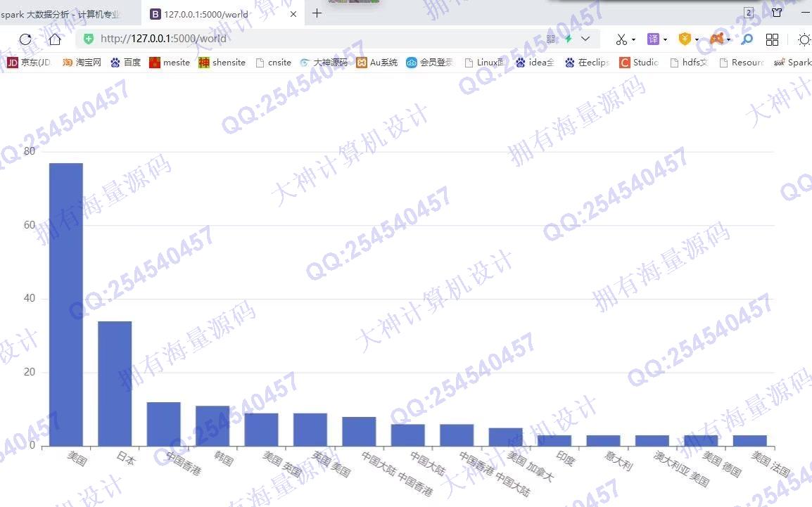Open the cnsite bookmark
The height and width of the screenshot is (507, 812).
click(274, 63)
